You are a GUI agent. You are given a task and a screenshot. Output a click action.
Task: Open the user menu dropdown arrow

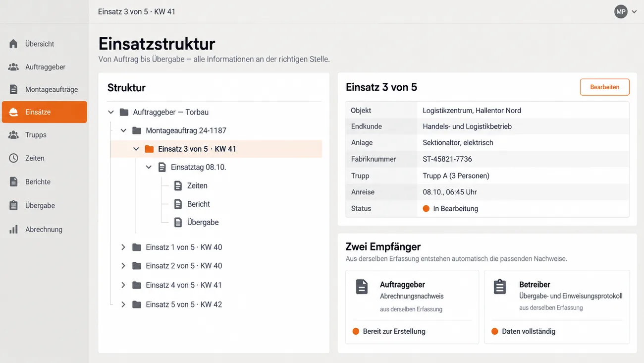[x=634, y=11]
